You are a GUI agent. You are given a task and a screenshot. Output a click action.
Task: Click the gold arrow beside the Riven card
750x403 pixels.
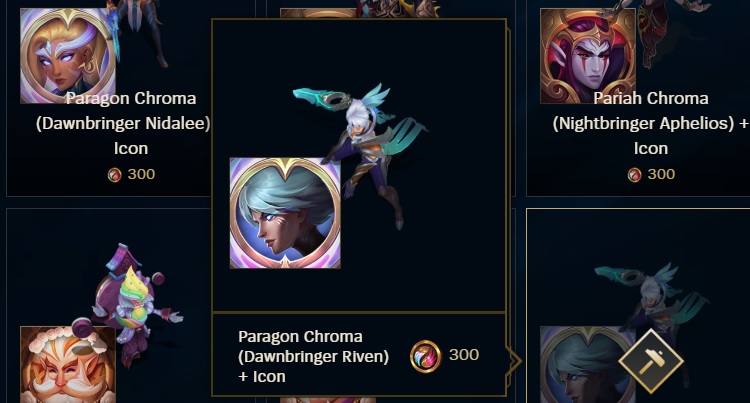click(x=515, y=360)
